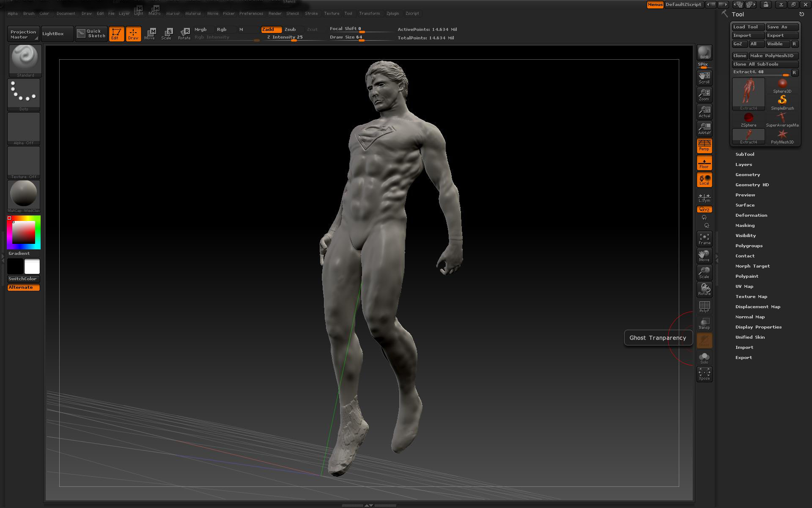
Task: Choose the SimpleBrush tool
Action: pyautogui.click(x=782, y=102)
